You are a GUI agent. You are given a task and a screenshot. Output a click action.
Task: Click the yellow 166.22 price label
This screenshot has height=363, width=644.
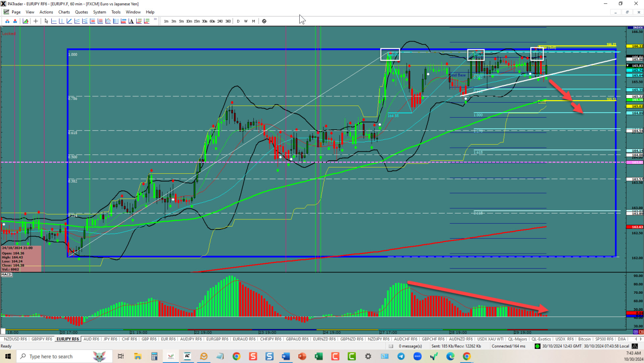(635, 46)
